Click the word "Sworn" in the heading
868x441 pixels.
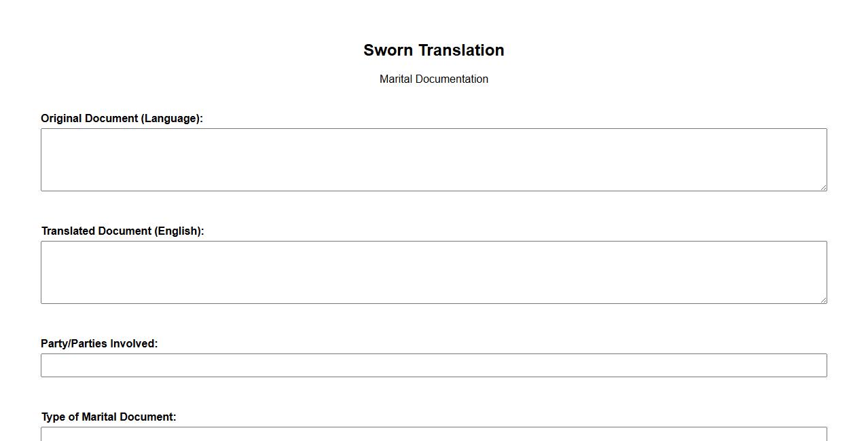[388, 50]
